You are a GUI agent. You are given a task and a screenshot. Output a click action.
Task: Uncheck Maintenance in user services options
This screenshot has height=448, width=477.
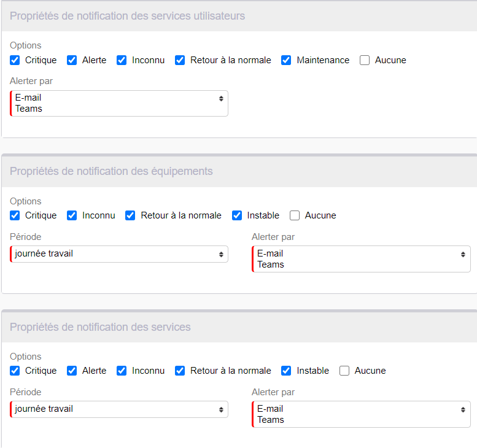coord(286,60)
